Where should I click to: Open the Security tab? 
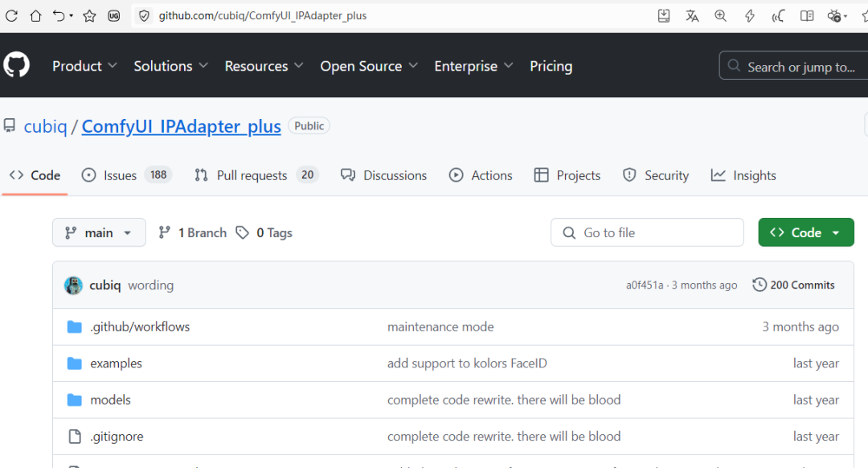pyautogui.click(x=656, y=175)
